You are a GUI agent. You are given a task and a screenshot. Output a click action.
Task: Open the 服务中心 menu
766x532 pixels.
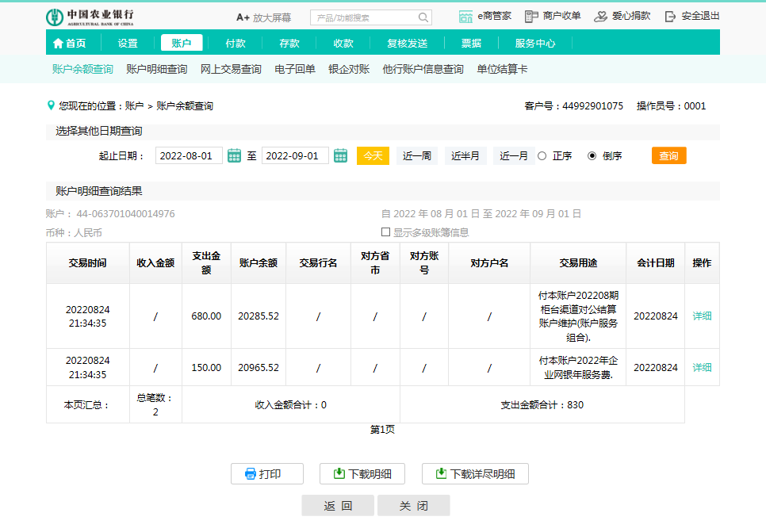coord(535,44)
